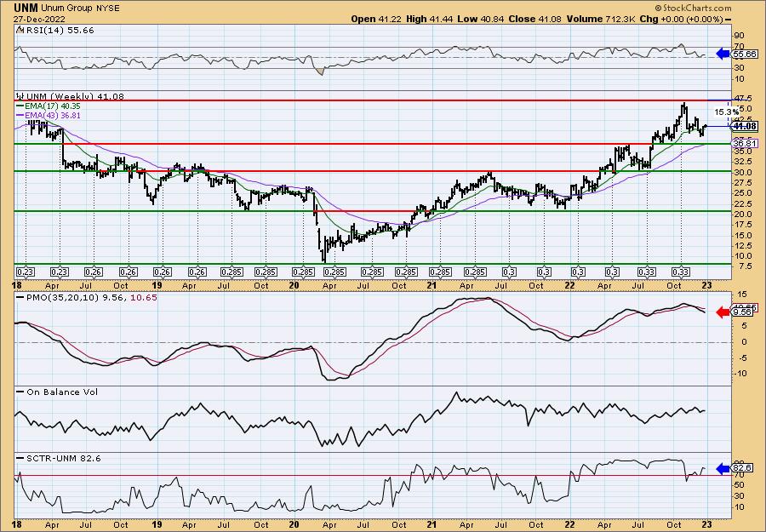Click the Low 40.84 value
The width and height of the screenshot is (766, 532).
481,19
